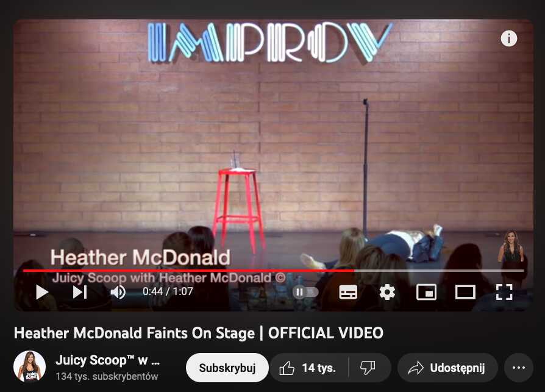Open the Juicy Scoop channel name link
The image size is (545, 392).
coord(108,360)
